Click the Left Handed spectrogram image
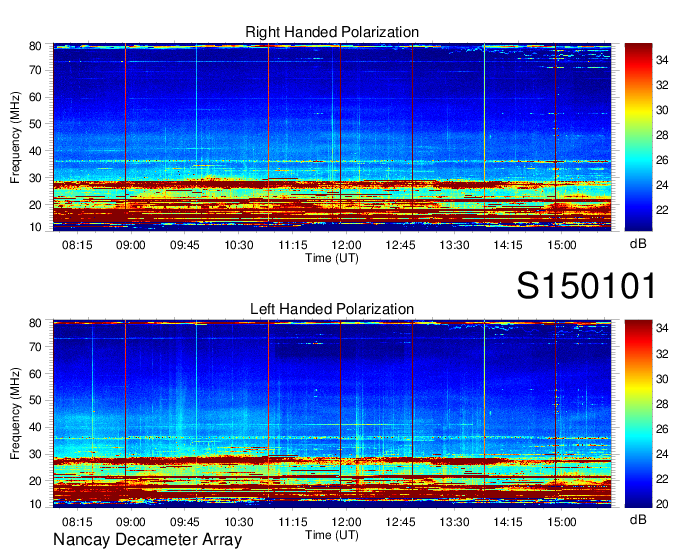 (x=332, y=414)
